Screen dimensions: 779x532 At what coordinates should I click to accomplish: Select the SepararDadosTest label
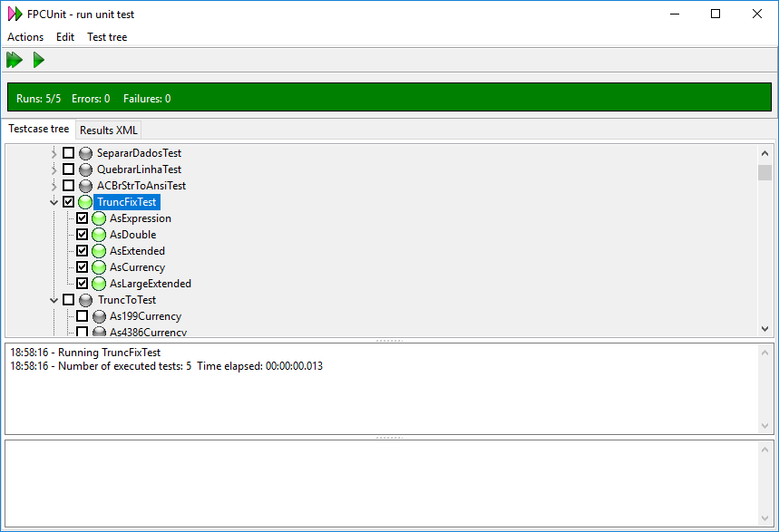tap(139, 153)
